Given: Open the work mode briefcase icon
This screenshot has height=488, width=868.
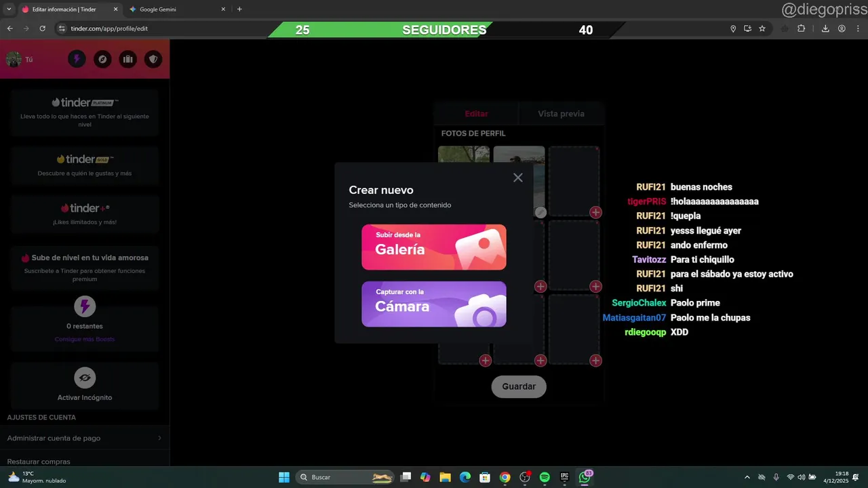Looking at the screenshot, I should (x=128, y=59).
